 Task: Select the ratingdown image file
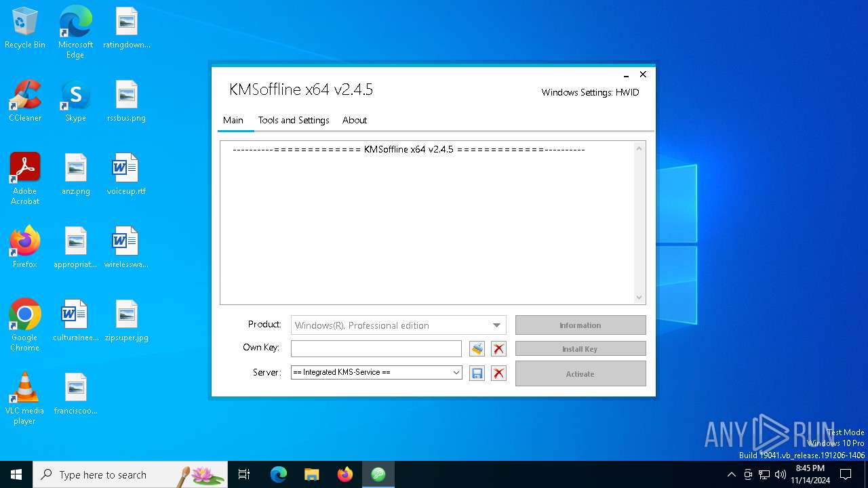127,28
